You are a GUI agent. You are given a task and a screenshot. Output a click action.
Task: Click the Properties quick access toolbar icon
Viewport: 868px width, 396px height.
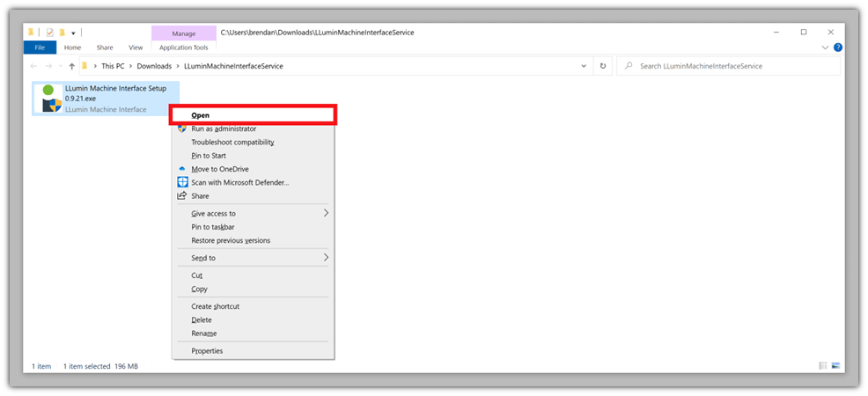(x=49, y=33)
